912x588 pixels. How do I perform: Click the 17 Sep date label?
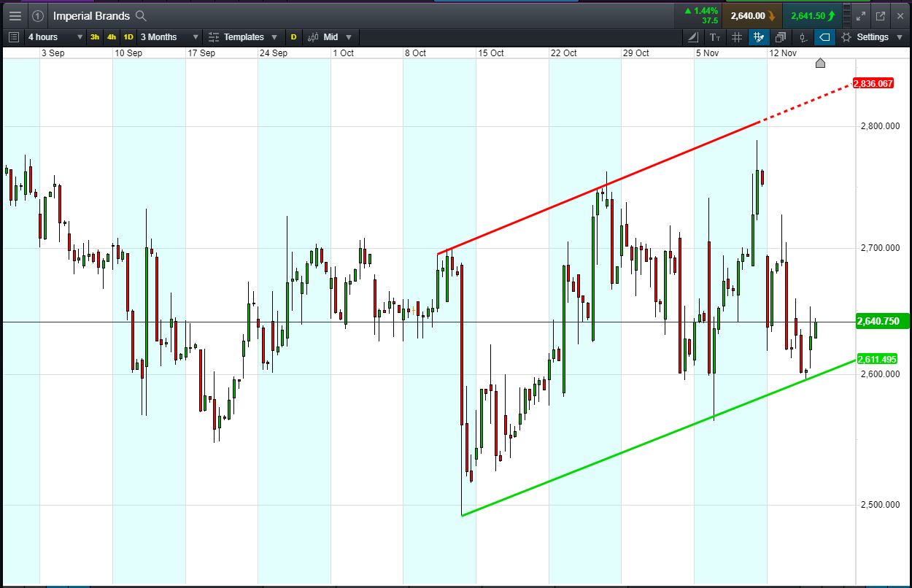coord(201,53)
